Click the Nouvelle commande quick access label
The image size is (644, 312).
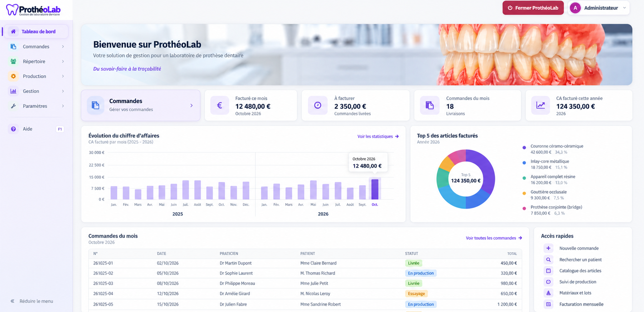click(x=579, y=248)
